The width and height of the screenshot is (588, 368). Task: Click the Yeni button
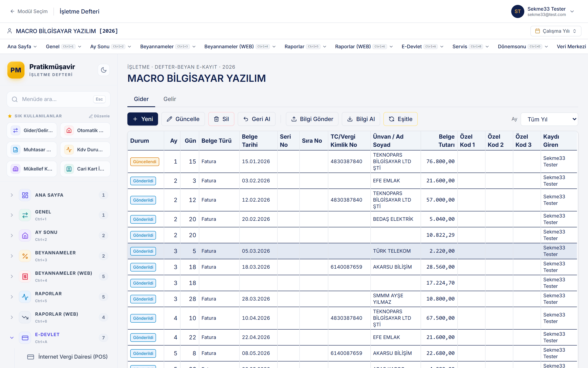(x=143, y=119)
